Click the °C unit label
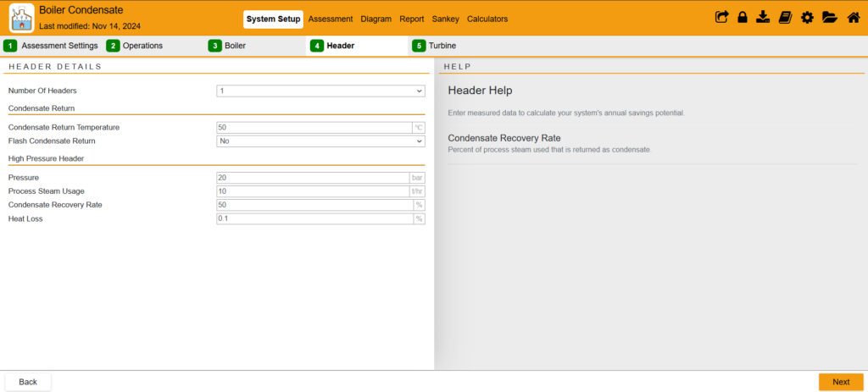868x392 pixels. (x=419, y=128)
